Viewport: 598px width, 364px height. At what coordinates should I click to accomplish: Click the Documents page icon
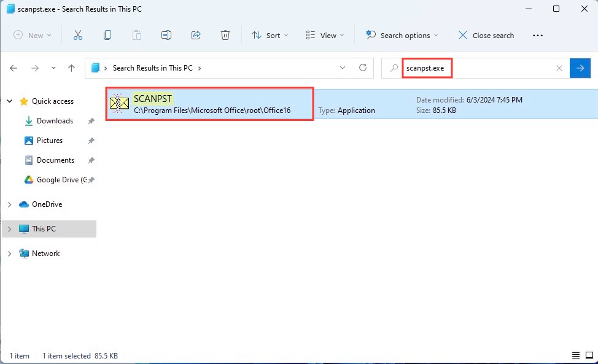coord(29,160)
